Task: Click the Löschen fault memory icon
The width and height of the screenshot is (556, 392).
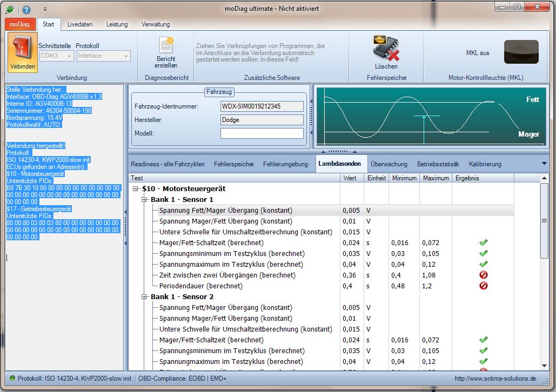Action: coord(386,49)
